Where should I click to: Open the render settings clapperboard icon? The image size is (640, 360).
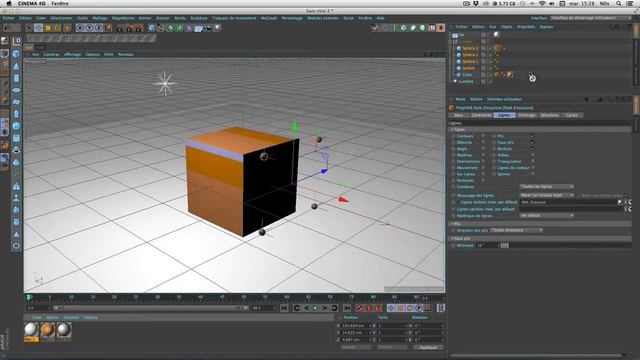139,28
